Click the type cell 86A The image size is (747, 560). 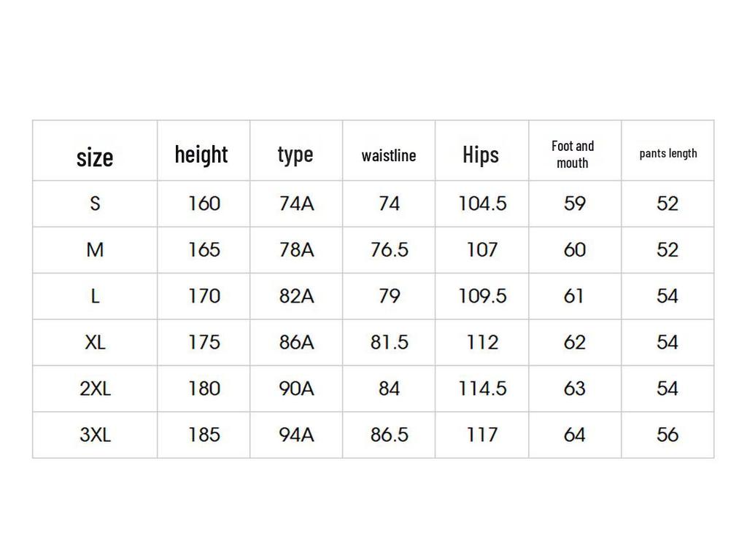tap(296, 343)
